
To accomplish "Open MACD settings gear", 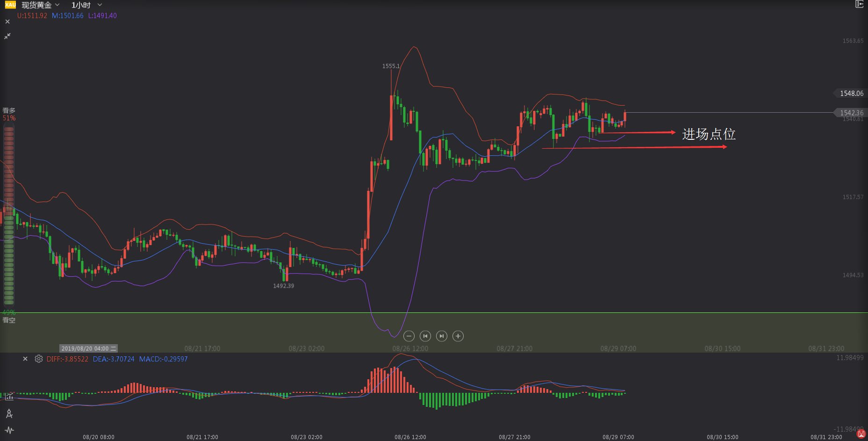I will (x=39, y=359).
